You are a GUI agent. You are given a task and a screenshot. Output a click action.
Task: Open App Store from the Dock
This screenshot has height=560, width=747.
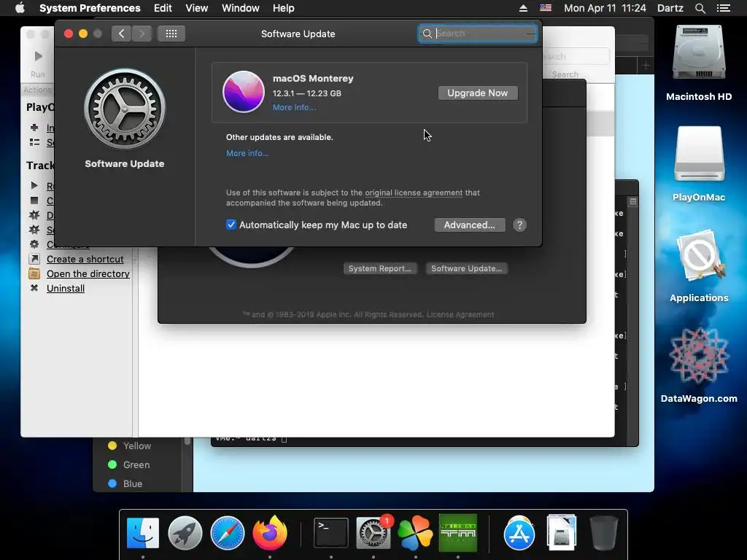pos(519,533)
